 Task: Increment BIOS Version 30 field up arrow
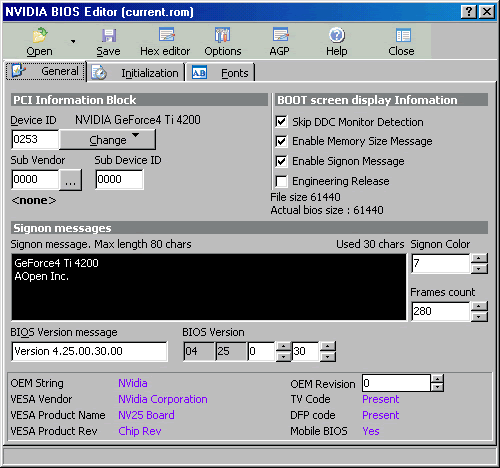(328, 346)
